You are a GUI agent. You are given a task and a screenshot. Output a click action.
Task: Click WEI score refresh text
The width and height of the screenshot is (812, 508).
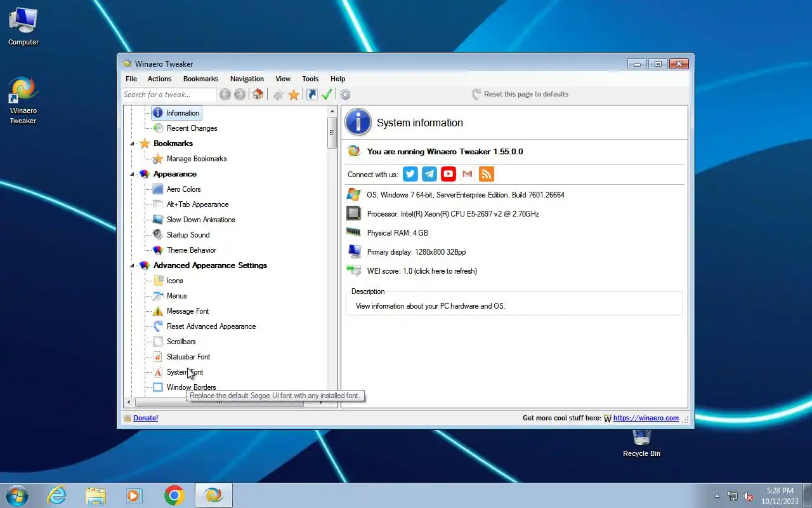(422, 271)
